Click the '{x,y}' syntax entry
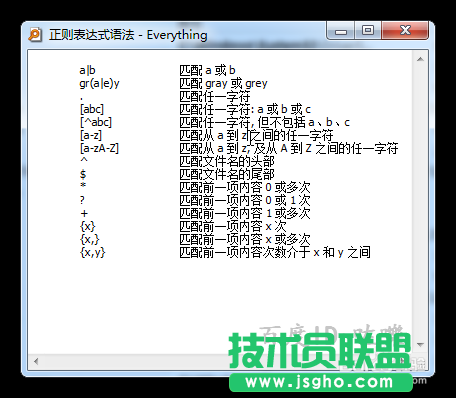Image resolution: width=456 pixels, height=398 pixels. pyautogui.click(x=93, y=252)
